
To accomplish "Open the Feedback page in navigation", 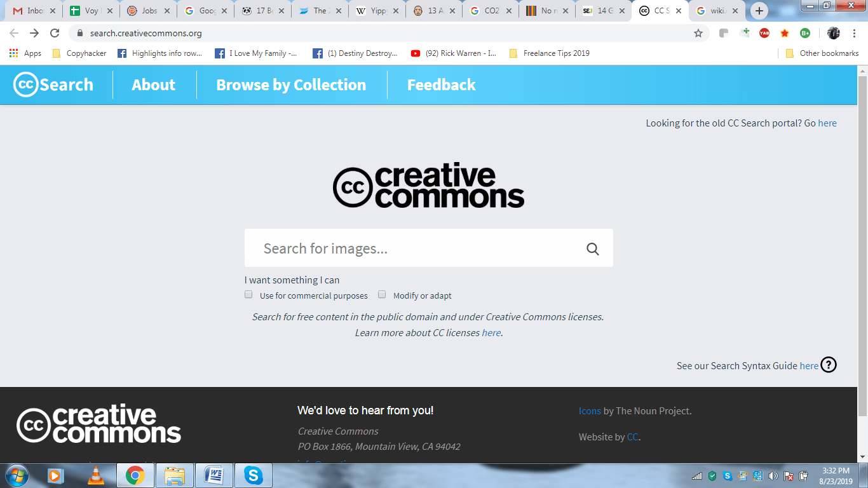I will point(441,85).
